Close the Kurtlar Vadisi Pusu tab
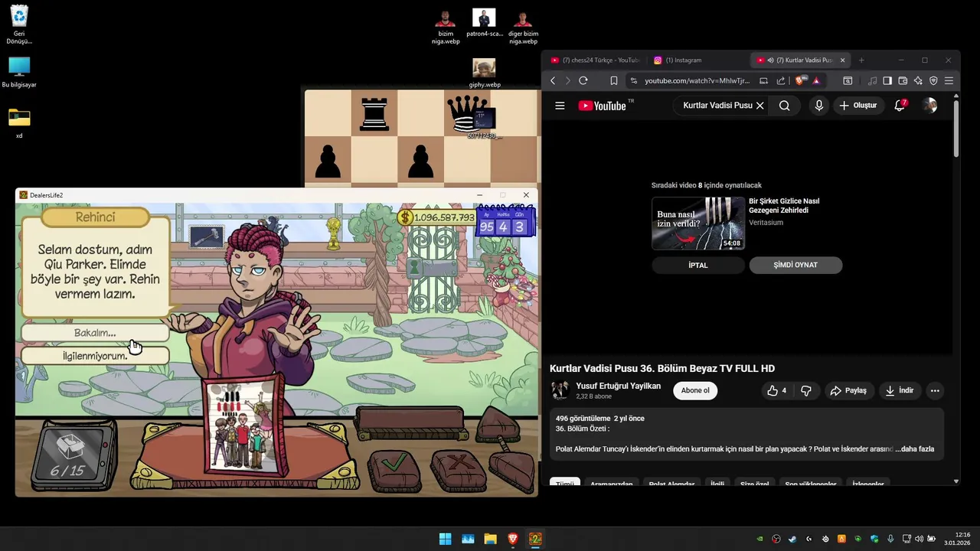This screenshot has width=980, height=551. point(843,60)
